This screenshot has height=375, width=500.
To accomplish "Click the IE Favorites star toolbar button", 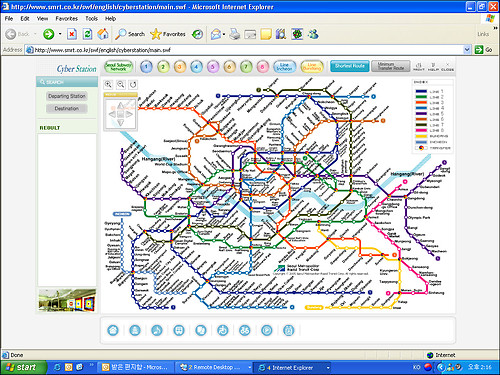I will [168, 34].
